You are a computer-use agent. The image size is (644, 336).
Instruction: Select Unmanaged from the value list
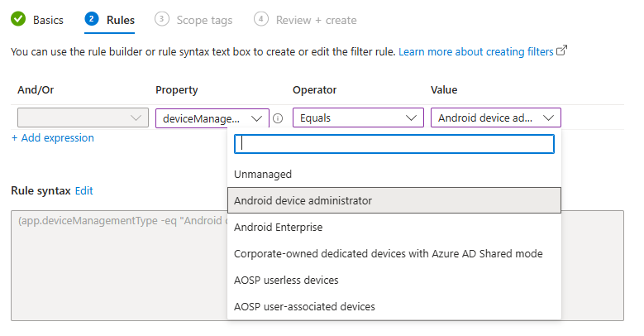[263, 175]
